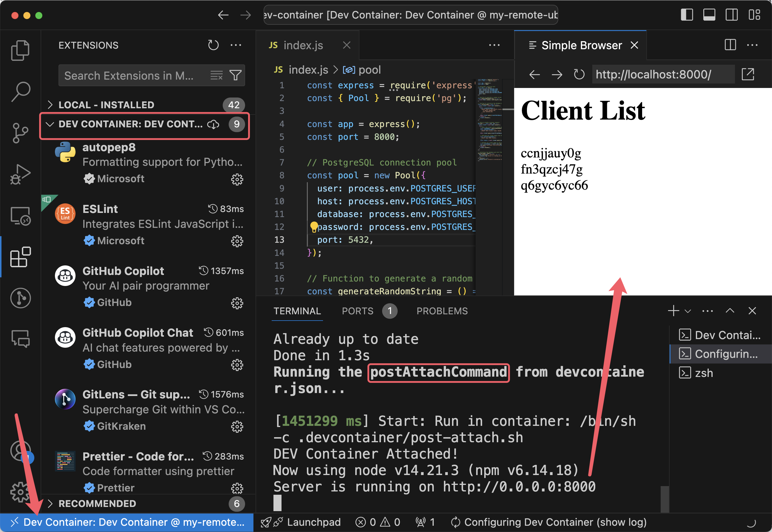Expand the RECOMMENDED extensions section
This screenshot has height=532, width=772.
[x=50, y=504]
